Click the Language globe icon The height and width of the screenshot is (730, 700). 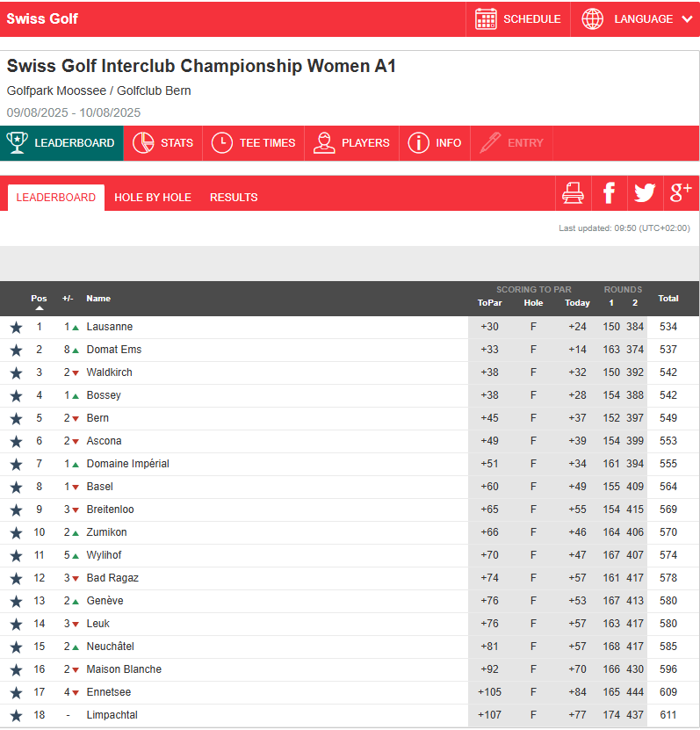tap(592, 19)
